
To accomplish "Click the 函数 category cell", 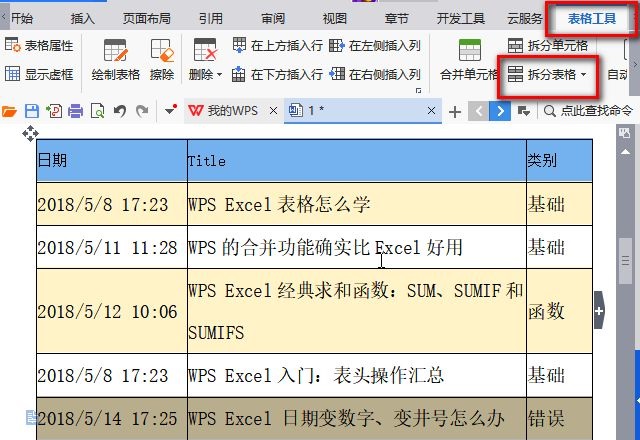I will pos(560,311).
